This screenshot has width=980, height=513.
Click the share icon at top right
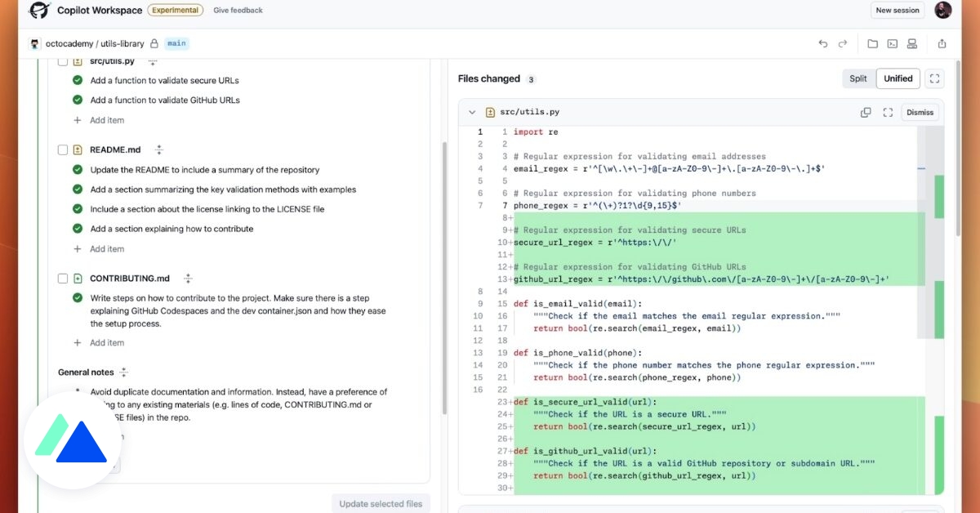tap(942, 43)
